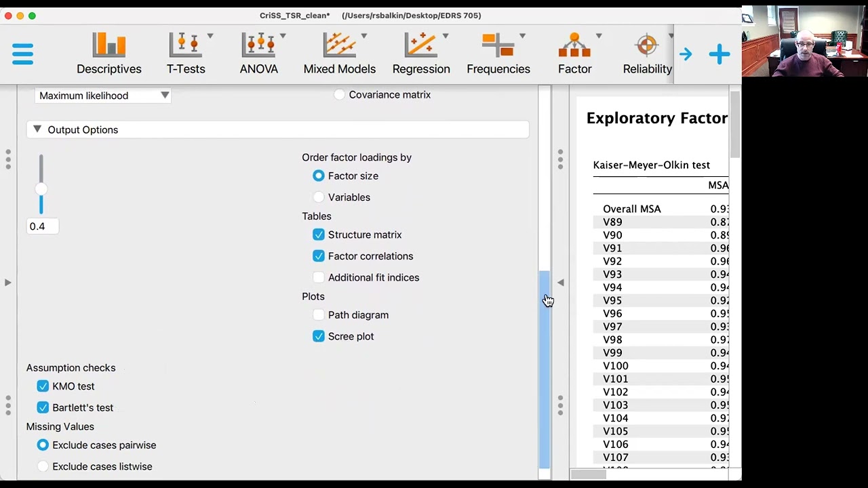
Task: Click the V89 row in the KMO table
Action: 661,222
